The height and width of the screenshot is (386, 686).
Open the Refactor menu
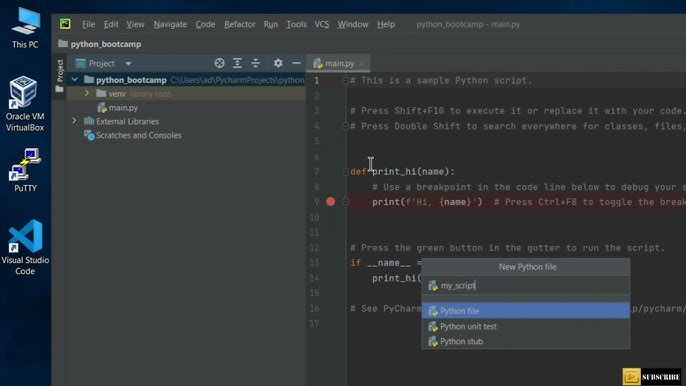click(x=240, y=25)
